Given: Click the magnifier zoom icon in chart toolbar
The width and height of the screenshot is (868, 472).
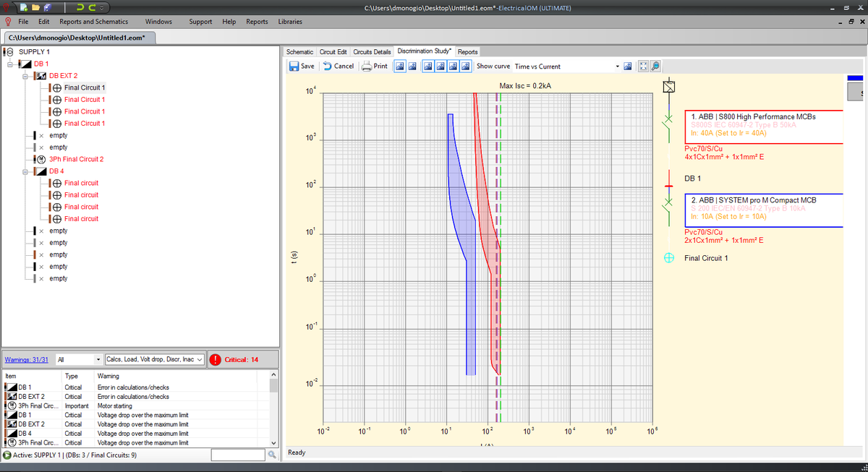Looking at the screenshot, I should [655, 66].
